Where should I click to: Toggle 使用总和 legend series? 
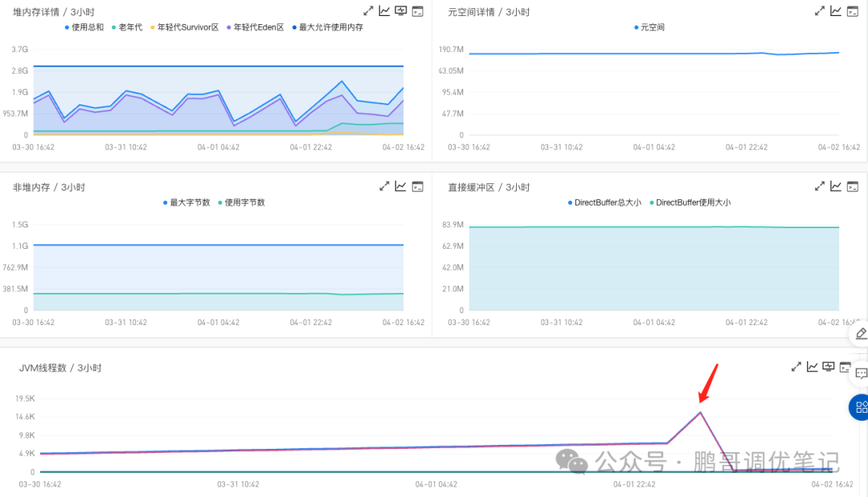point(84,27)
